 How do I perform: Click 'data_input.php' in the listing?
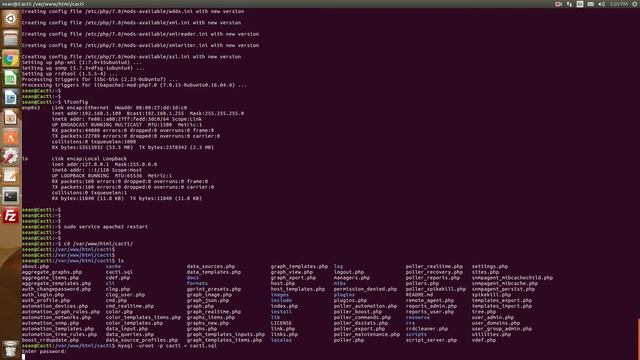click(x=127, y=329)
